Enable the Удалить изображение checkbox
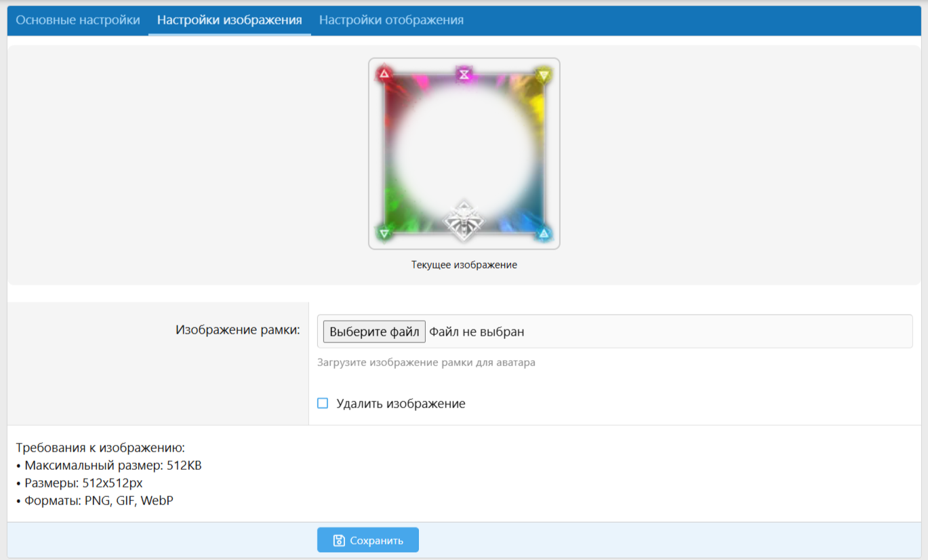 point(323,403)
